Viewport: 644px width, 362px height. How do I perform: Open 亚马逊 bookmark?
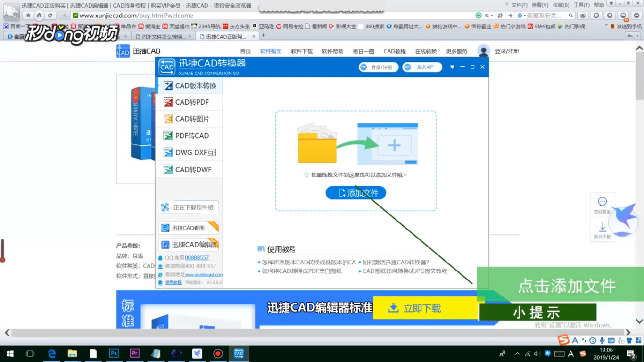click(263, 26)
